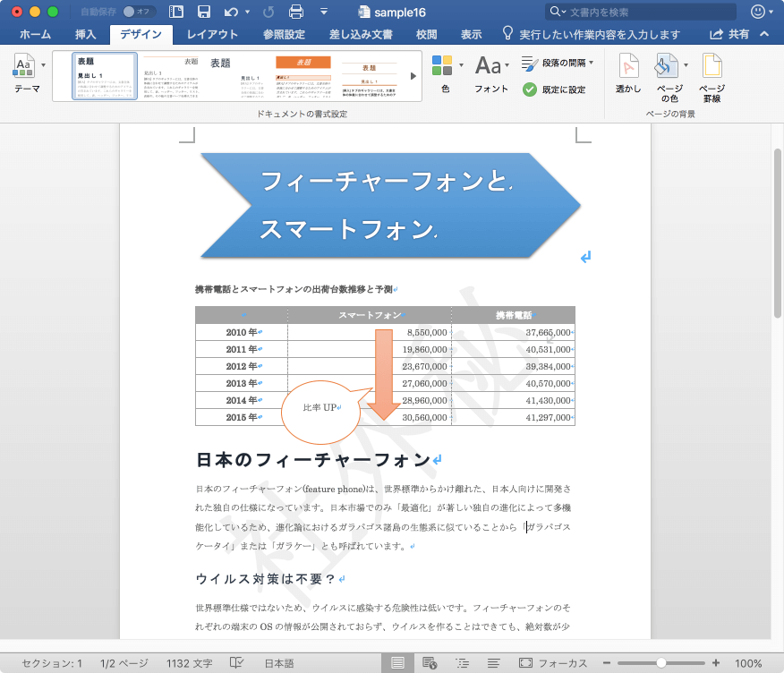Switch to Outline view icon
This screenshot has width=784, height=673.
click(x=463, y=663)
